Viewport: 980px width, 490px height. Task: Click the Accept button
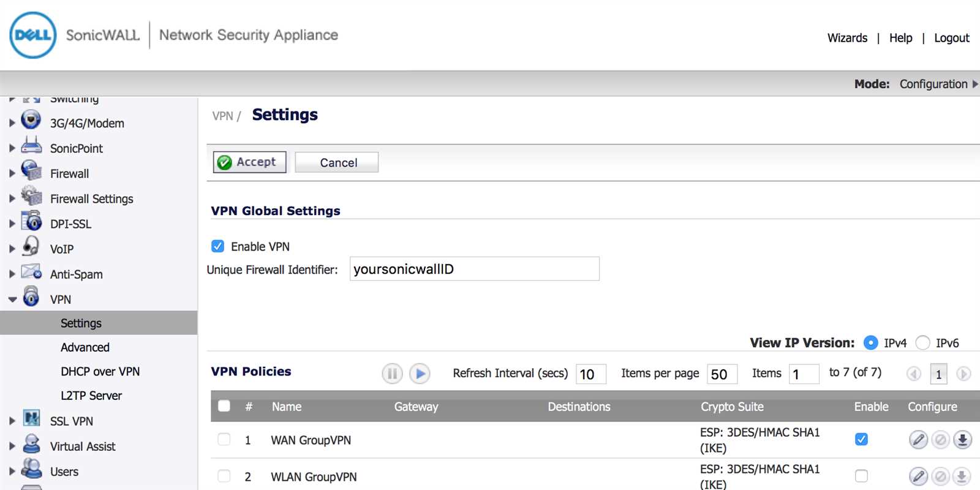(249, 162)
